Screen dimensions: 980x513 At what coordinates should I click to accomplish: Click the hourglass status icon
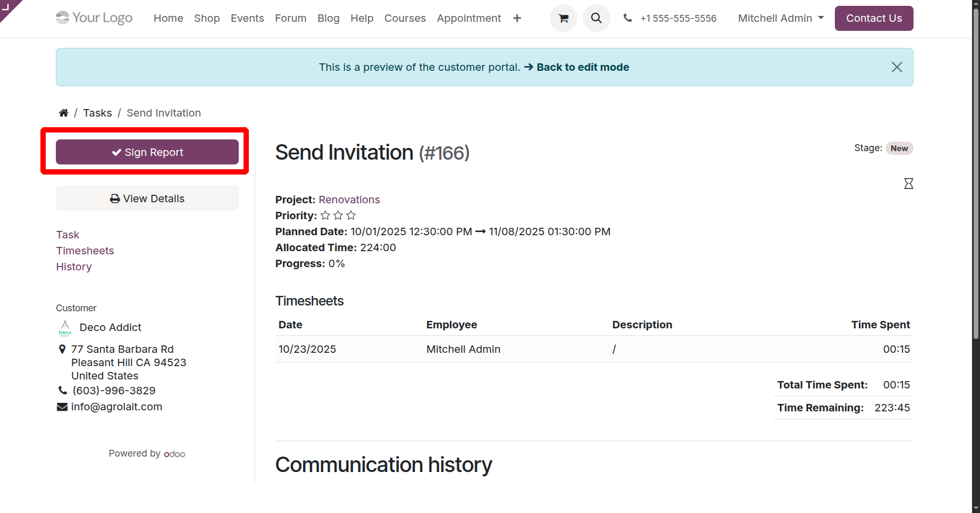[x=908, y=184]
